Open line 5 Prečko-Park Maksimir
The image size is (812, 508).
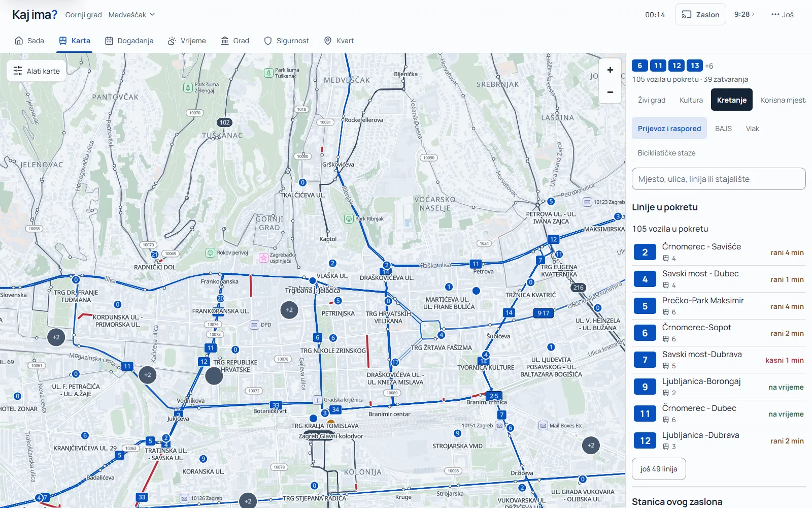(x=719, y=306)
